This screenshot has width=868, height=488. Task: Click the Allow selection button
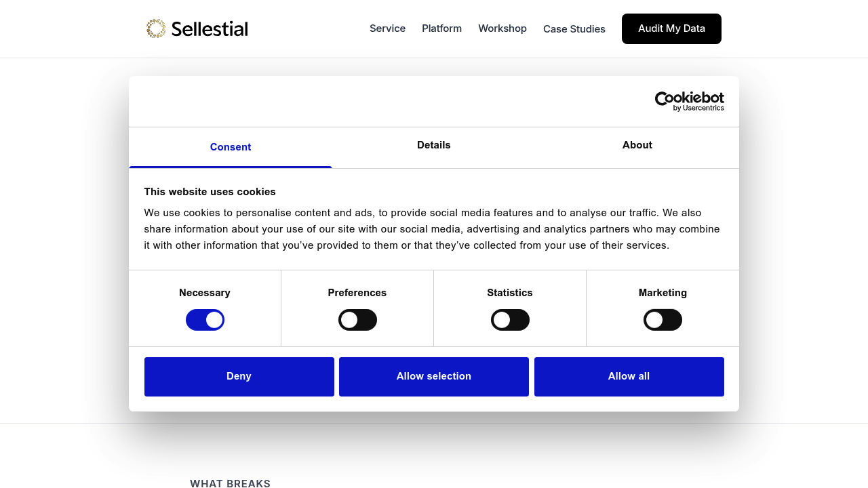point(433,376)
